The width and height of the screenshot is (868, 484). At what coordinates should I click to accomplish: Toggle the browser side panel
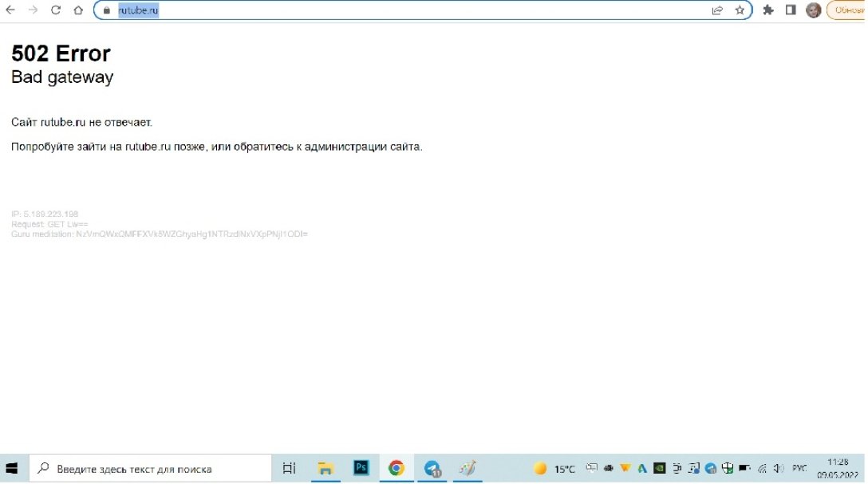click(x=791, y=10)
